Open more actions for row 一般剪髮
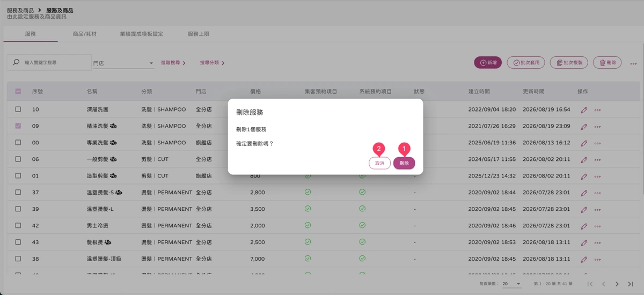The height and width of the screenshot is (295, 644). (597, 160)
